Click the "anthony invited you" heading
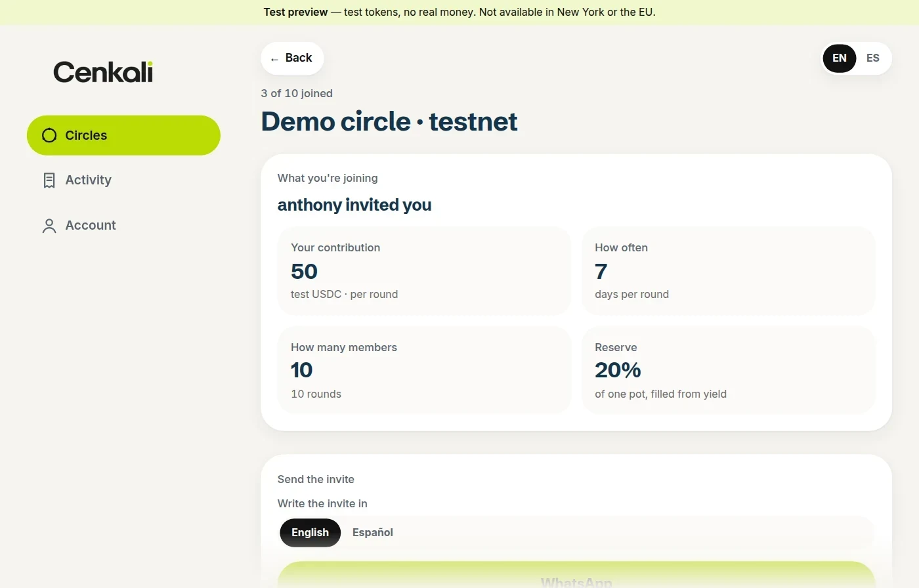This screenshot has width=919, height=588. [x=354, y=205]
